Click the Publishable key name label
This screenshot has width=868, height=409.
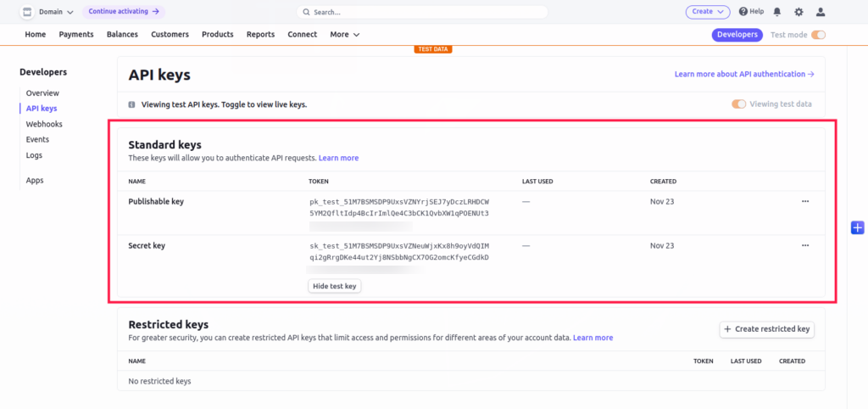(156, 202)
